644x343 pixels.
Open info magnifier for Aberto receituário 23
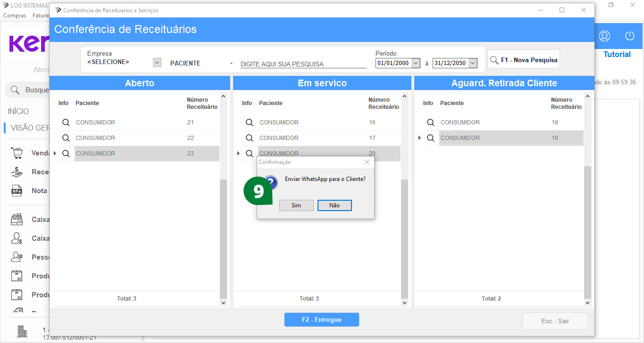(66, 154)
